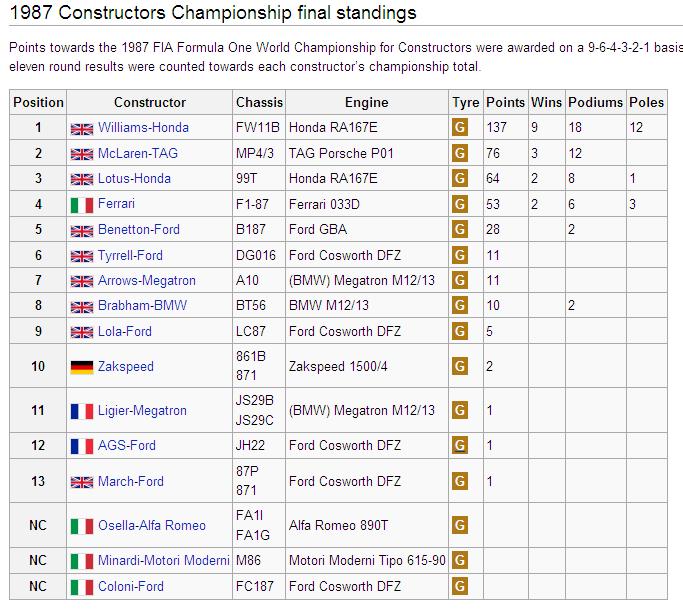Click the UK flag icon beside Williams-Honda
The height and width of the screenshot is (613, 683).
(81, 128)
